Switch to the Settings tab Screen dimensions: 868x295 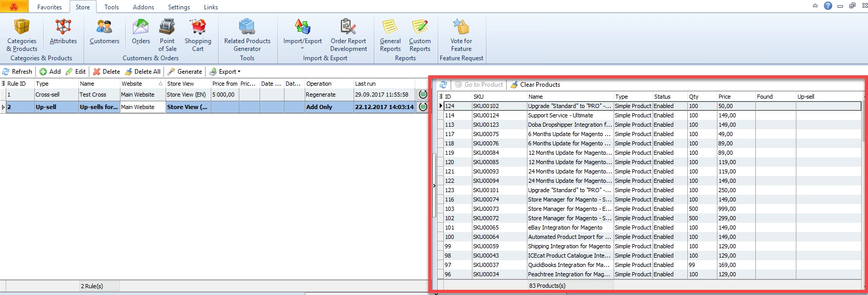click(179, 7)
